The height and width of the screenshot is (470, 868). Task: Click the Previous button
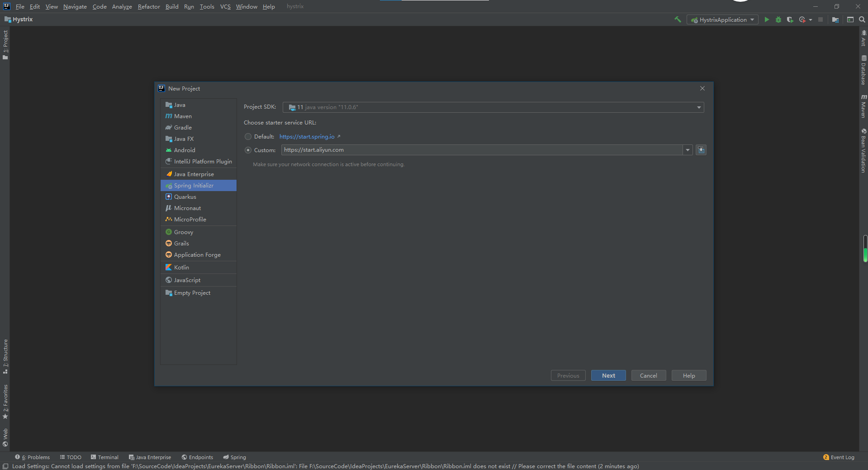[568, 375]
